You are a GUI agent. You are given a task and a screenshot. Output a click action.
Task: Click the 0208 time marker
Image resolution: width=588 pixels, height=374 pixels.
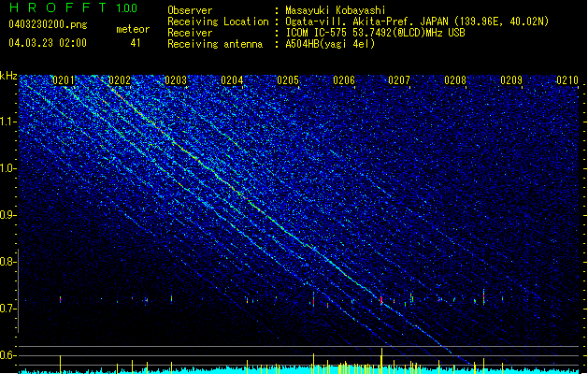[x=455, y=80]
